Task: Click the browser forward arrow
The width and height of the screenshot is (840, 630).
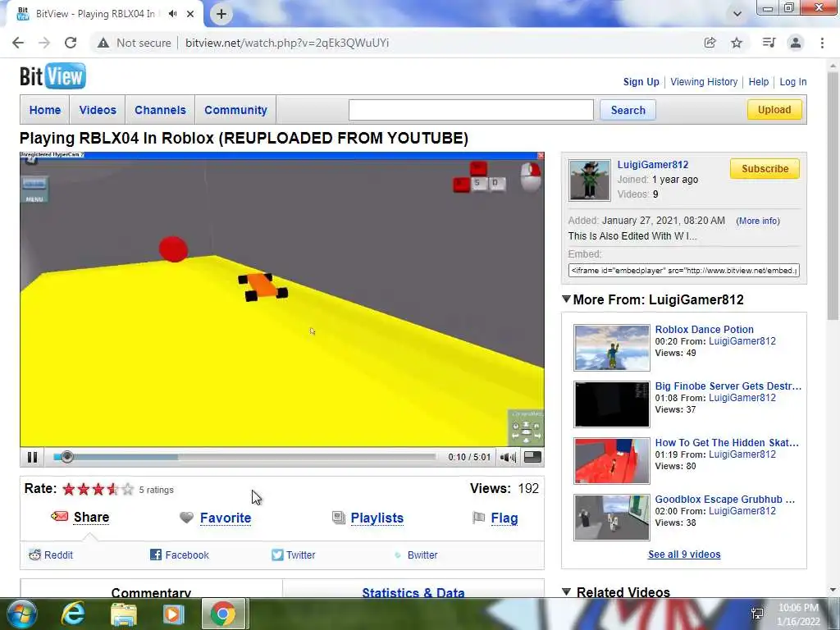Action: [x=44, y=43]
